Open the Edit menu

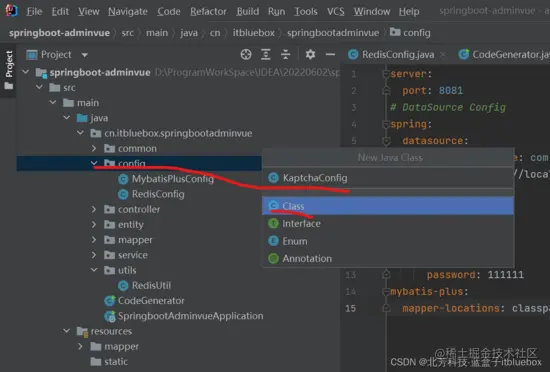tap(60, 12)
